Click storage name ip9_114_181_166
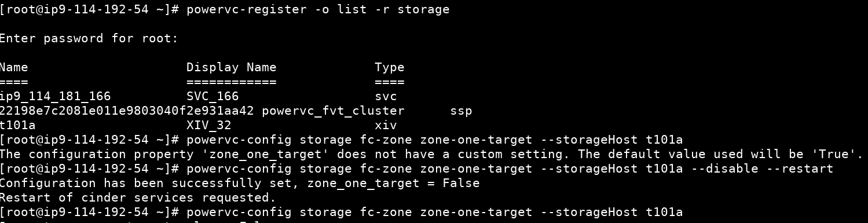 coord(56,96)
